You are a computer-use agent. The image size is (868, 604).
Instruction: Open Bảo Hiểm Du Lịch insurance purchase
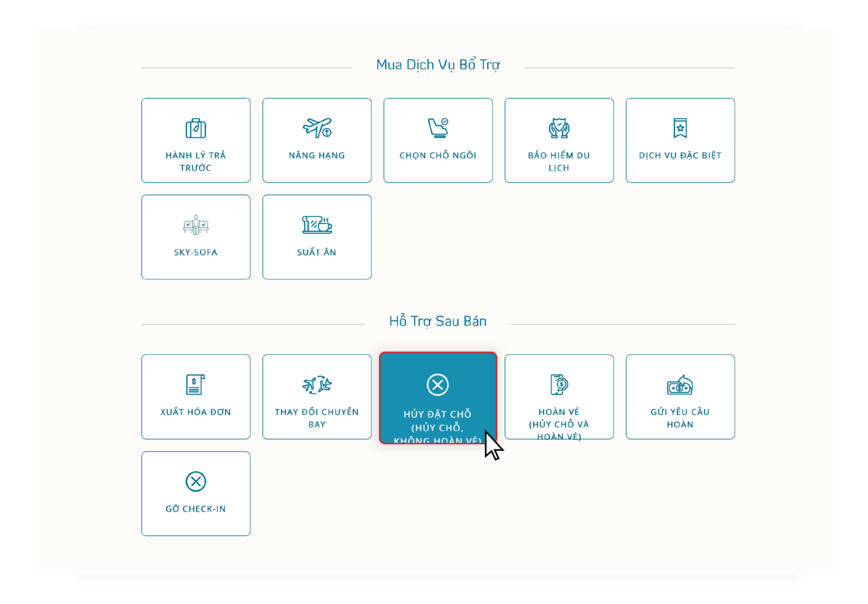(x=558, y=140)
